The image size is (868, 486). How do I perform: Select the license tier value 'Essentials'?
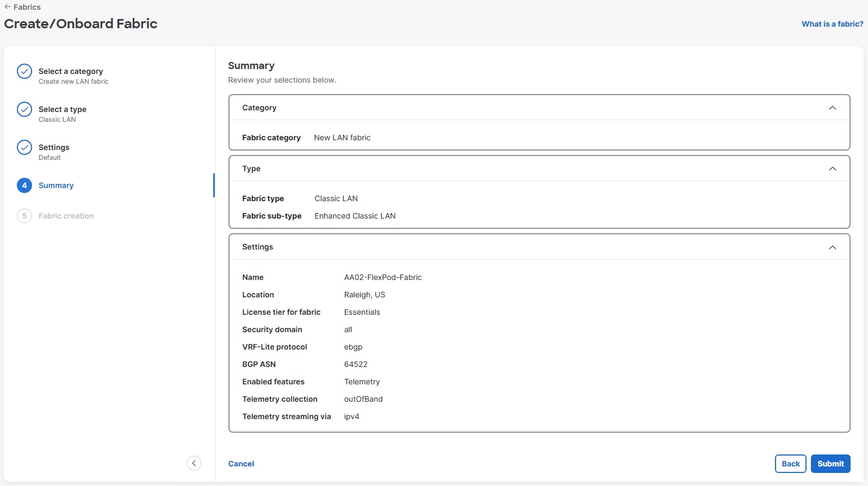362,312
